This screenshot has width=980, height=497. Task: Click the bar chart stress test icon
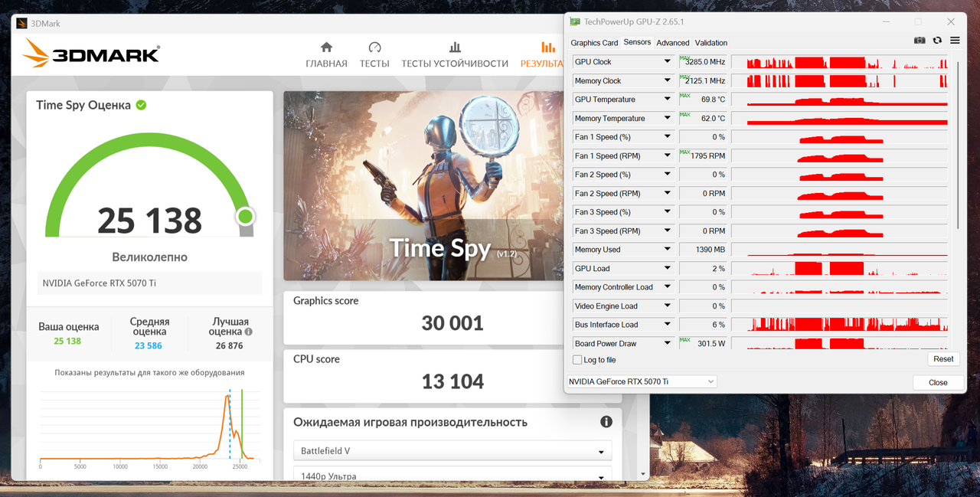[x=455, y=47]
